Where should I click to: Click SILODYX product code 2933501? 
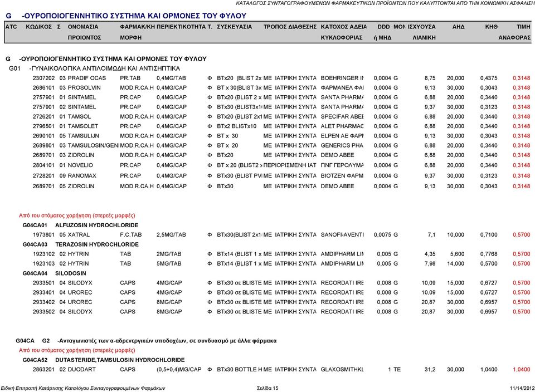43,283
